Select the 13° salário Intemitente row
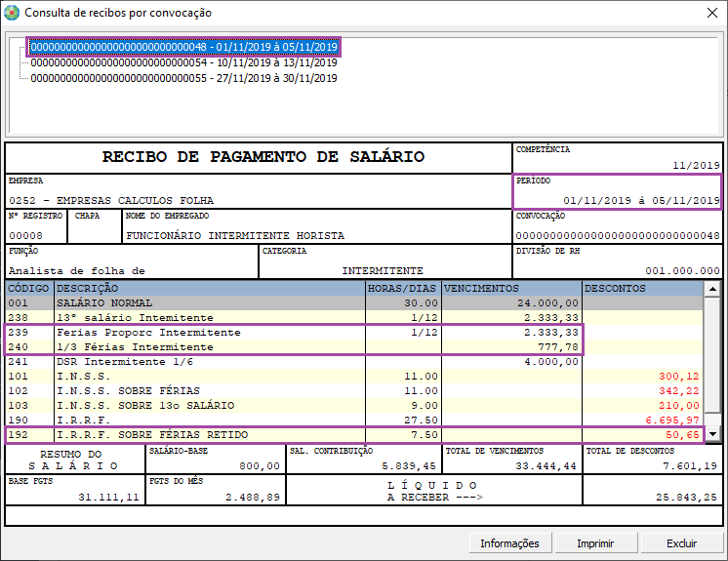Viewport: 728px width, 561px height. point(354,318)
